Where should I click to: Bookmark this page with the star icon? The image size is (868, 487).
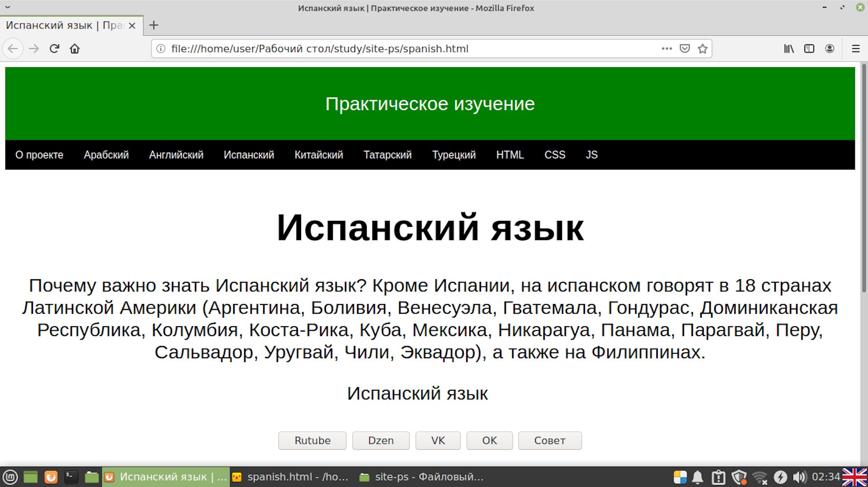click(x=703, y=48)
